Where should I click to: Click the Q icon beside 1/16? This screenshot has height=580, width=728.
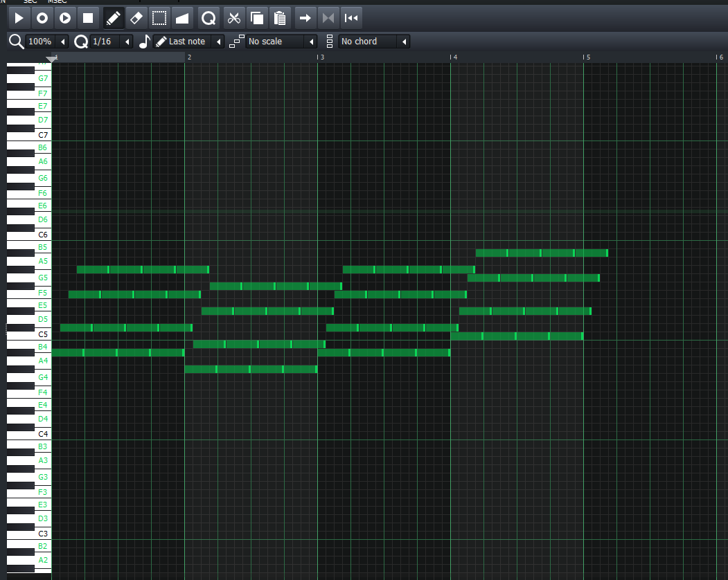81,42
